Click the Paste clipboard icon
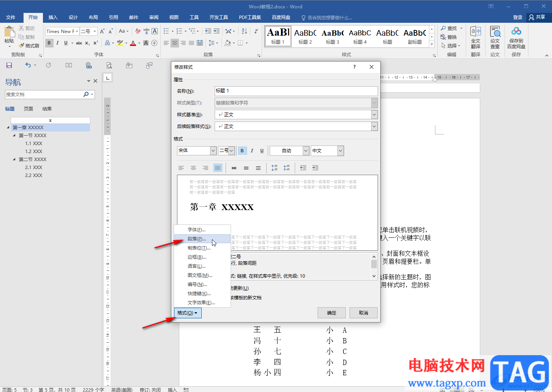This screenshot has height=392, width=552. pyautogui.click(x=9, y=32)
